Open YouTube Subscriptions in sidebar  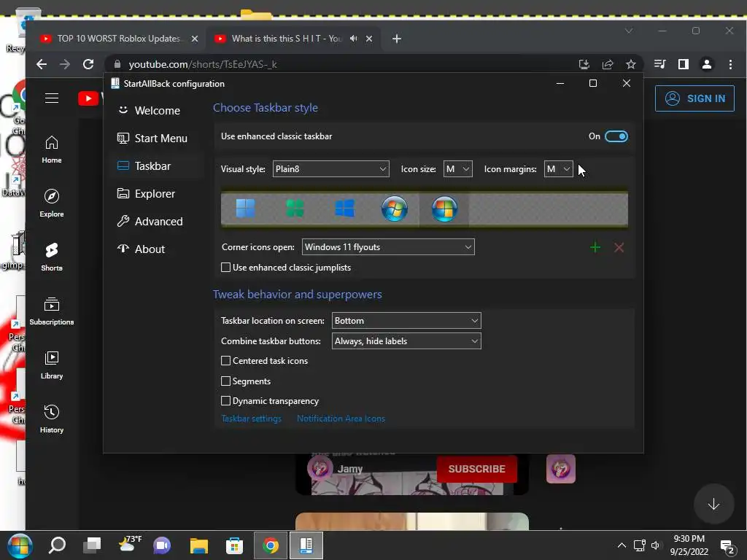coord(52,311)
